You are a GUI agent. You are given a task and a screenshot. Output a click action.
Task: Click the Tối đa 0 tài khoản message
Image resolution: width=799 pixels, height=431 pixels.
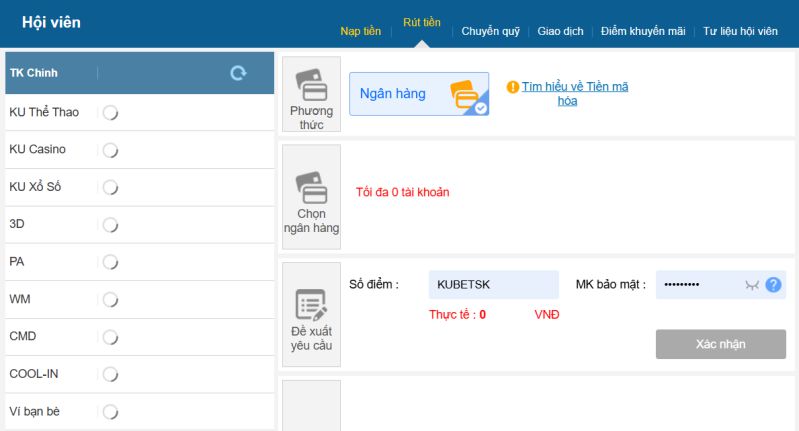coord(403,192)
